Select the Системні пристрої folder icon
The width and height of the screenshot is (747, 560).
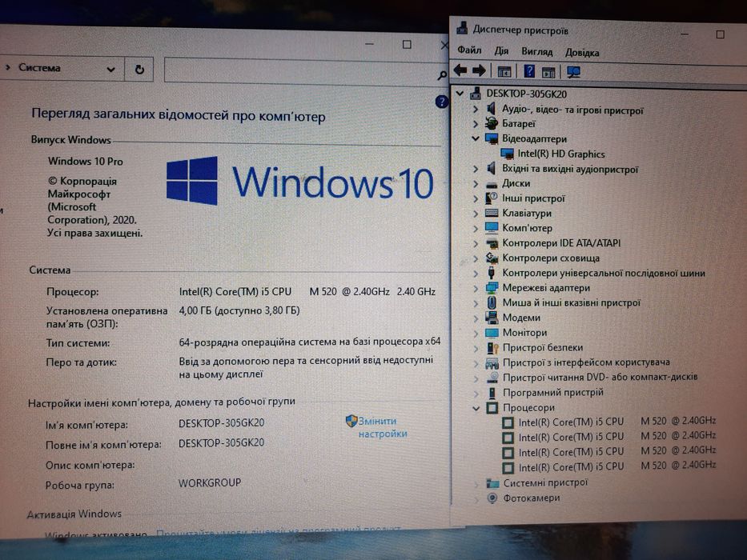pos(492,483)
